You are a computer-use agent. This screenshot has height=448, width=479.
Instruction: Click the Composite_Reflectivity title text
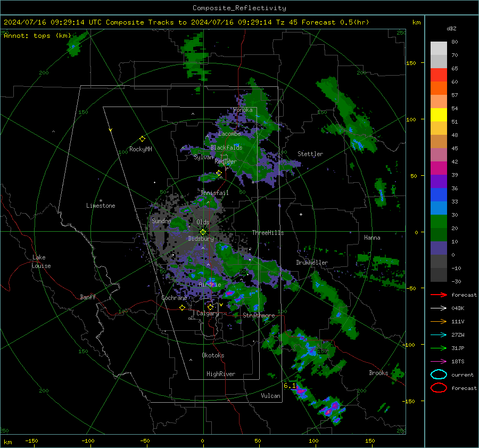[239, 8]
